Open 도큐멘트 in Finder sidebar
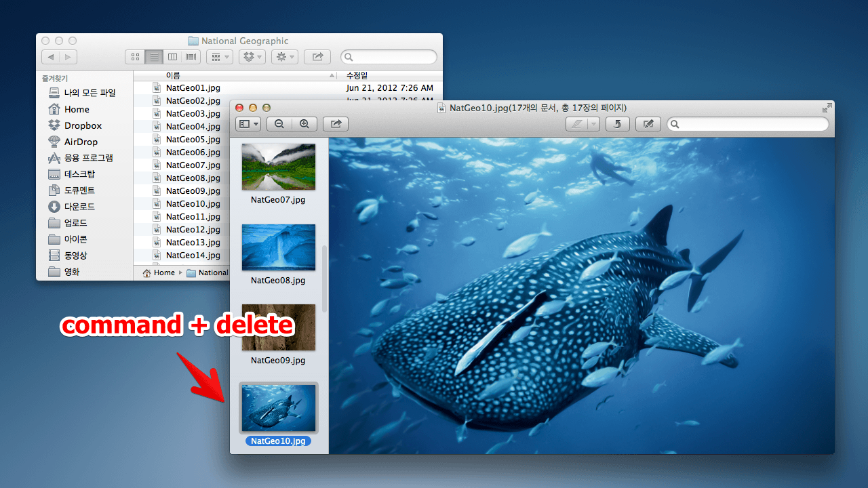The height and width of the screenshot is (488, 868). (x=72, y=190)
